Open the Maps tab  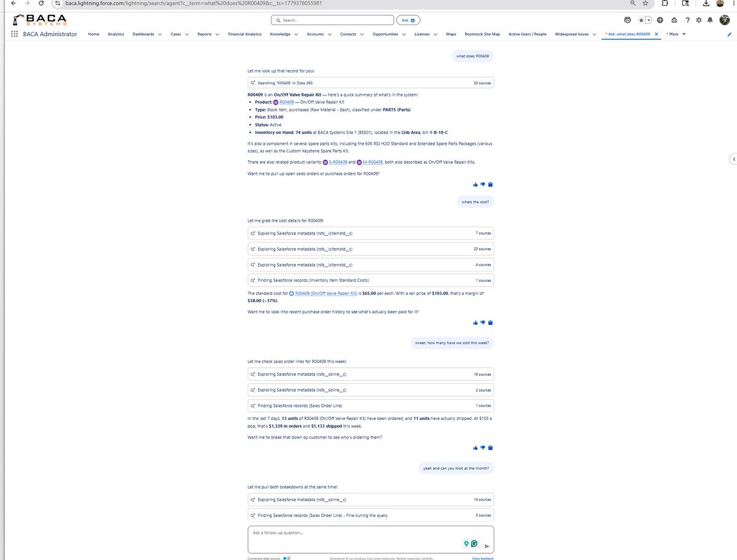(x=451, y=34)
